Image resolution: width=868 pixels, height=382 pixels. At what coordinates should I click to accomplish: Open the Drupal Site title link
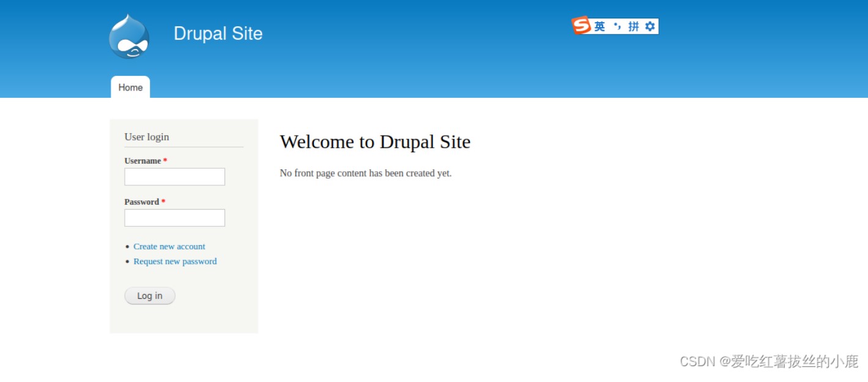pos(218,34)
